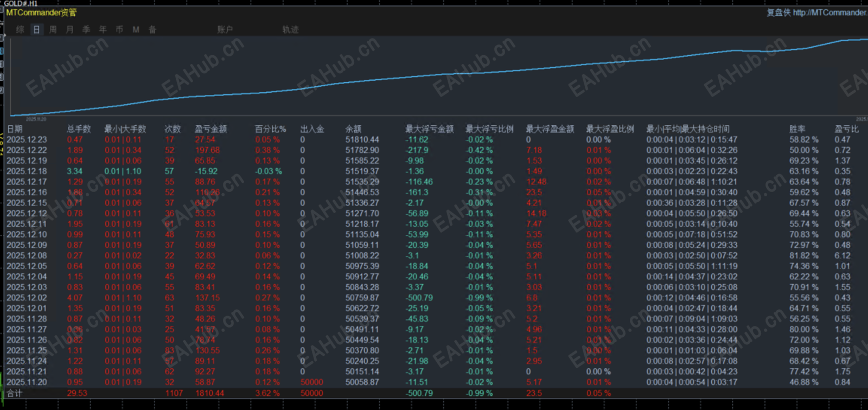868x410 pixels.
Task: Click the 最小|大手数 column header
Action: (125, 129)
